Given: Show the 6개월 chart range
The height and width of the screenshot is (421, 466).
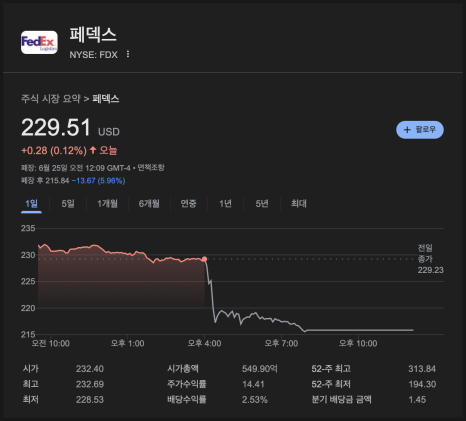Looking at the screenshot, I should 149,203.
